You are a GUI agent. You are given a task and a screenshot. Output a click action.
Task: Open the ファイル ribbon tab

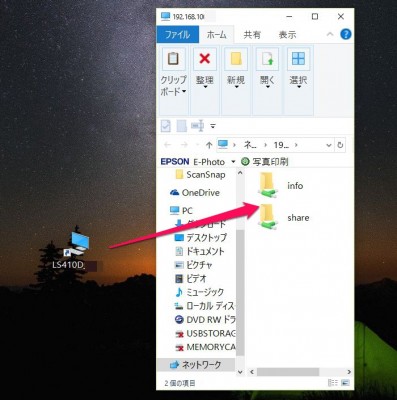pos(177,34)
